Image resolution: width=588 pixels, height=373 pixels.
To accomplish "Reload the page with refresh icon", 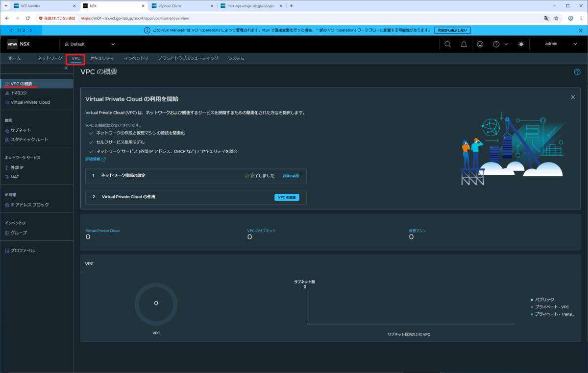I will click(28, 18).
